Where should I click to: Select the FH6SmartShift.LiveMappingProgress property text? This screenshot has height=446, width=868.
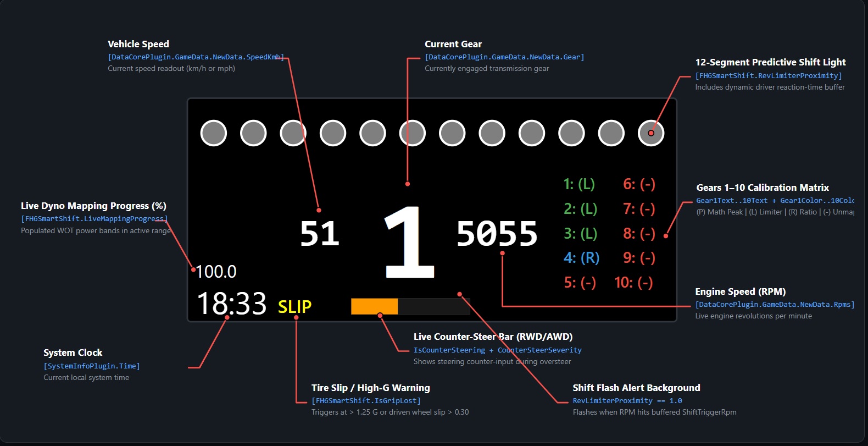[x=94, y=219]
